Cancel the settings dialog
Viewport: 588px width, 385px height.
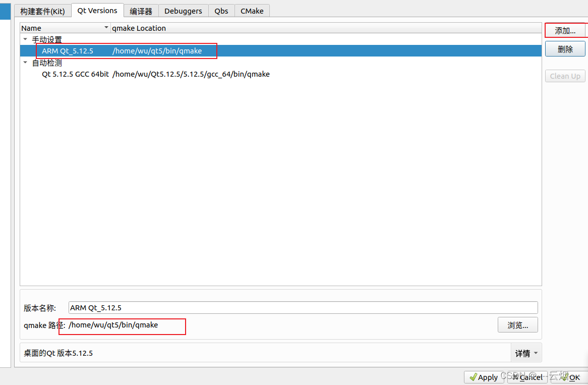point(527,377)
